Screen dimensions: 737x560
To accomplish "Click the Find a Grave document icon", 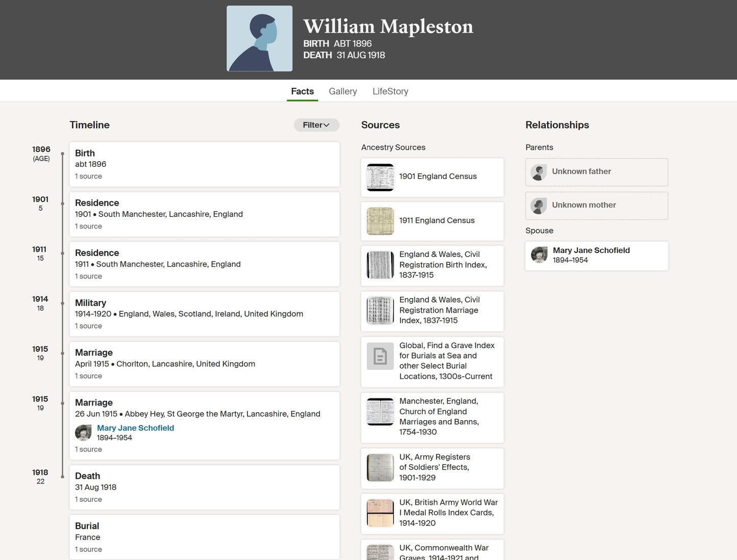I will (x=380, y=356).
